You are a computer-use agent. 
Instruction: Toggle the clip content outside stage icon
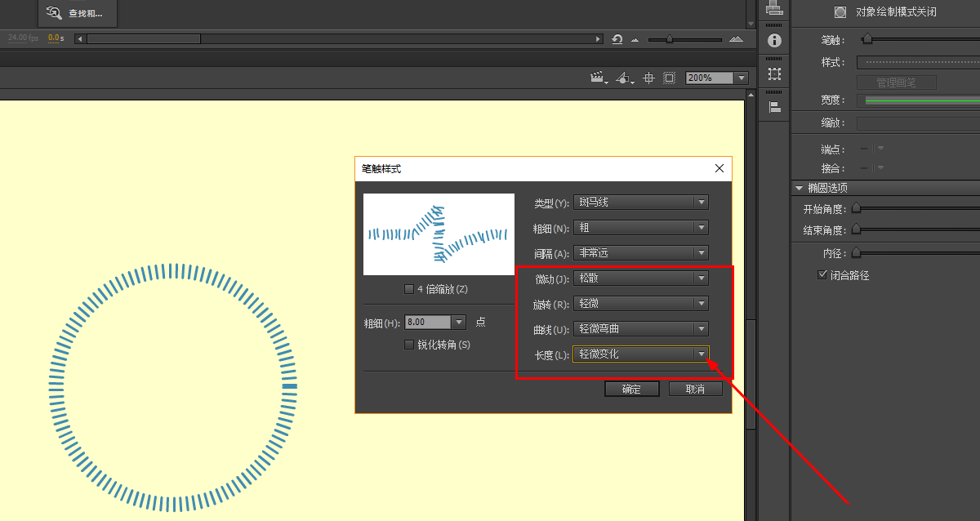pos(670,78)
